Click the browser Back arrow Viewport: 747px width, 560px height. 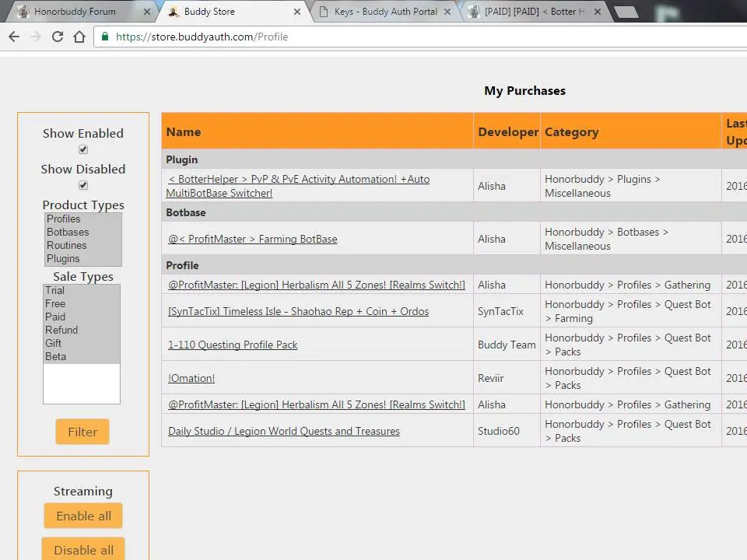pos(14,37)
